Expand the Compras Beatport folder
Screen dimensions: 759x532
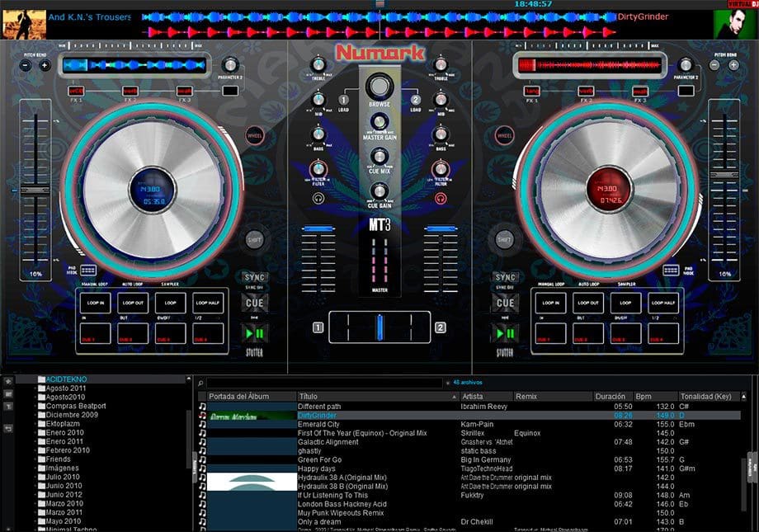pyautogui.click(x=35, y=406)
